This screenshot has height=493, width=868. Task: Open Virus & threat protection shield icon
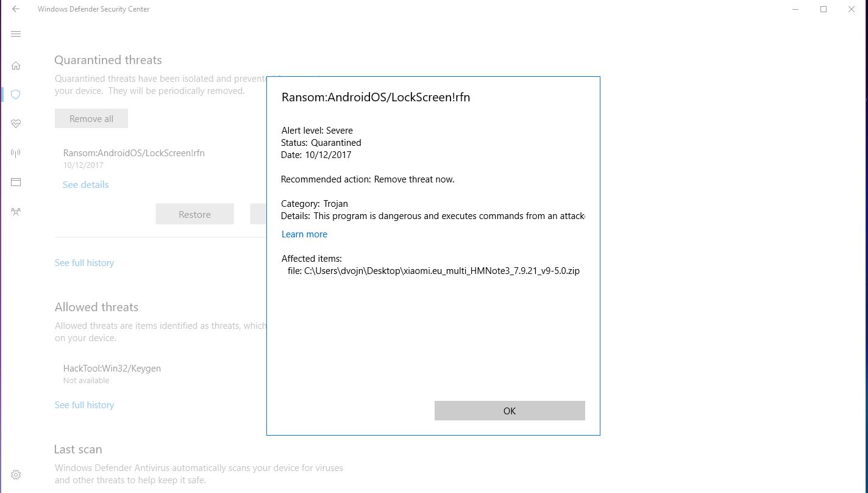16,95
